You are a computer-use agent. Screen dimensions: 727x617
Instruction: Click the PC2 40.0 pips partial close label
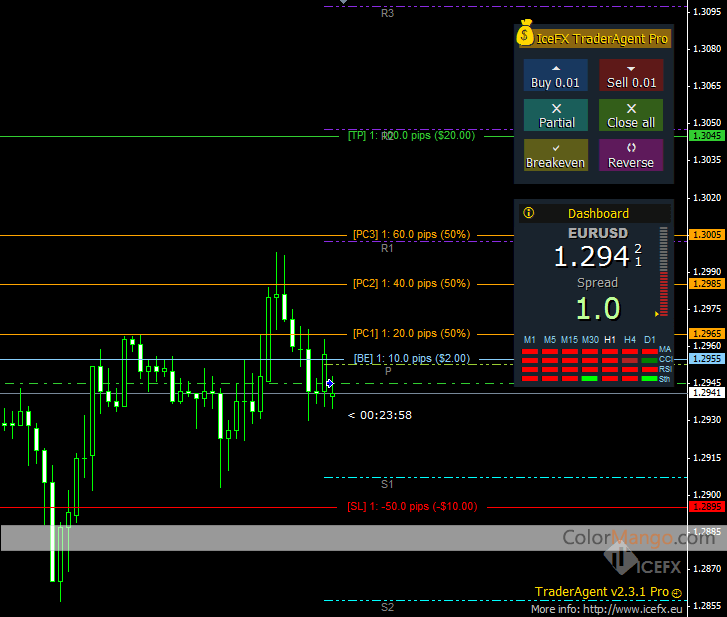pyautogui.click(x=411, y=284)
